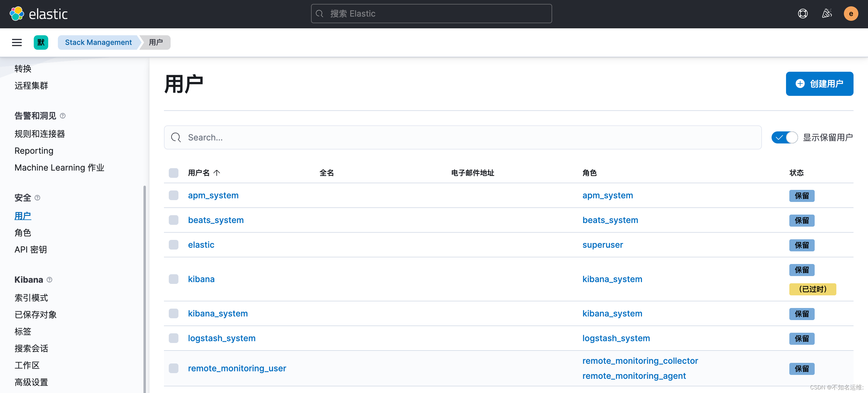Select the elastic user checkbox

point(174,245)
